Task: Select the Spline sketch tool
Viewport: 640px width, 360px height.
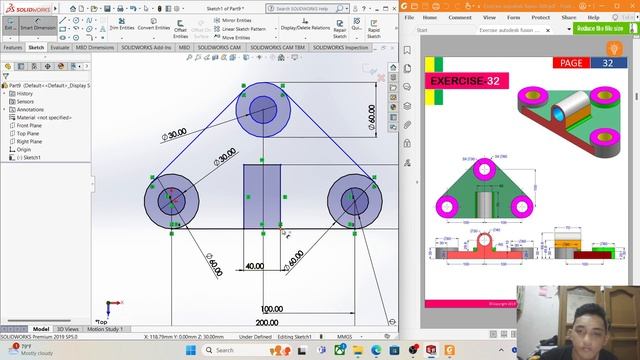Action: (89, 20)
